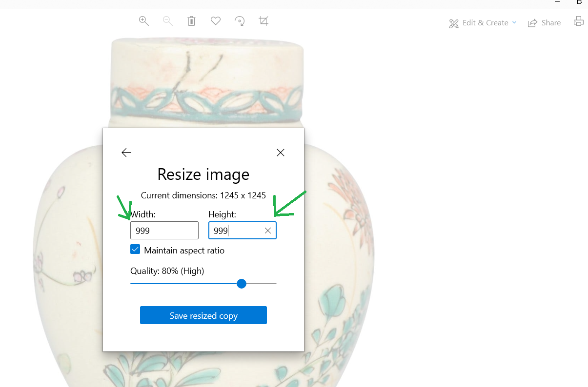Click the zoom out magnifier icon
Screen dimensions: 588x387
click(x=167, y=21)
